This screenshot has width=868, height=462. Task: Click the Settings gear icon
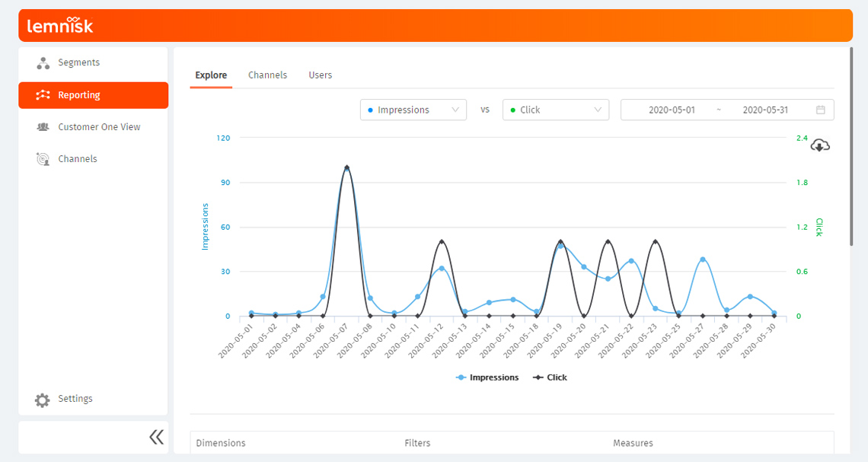[42, 400]
